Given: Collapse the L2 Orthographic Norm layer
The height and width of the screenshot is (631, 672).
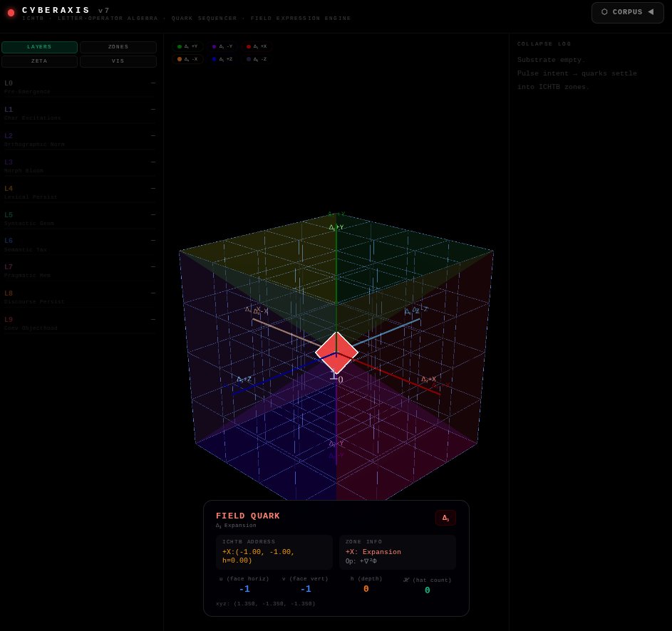Looking at the screenshot, I should (x=153, y=136).
